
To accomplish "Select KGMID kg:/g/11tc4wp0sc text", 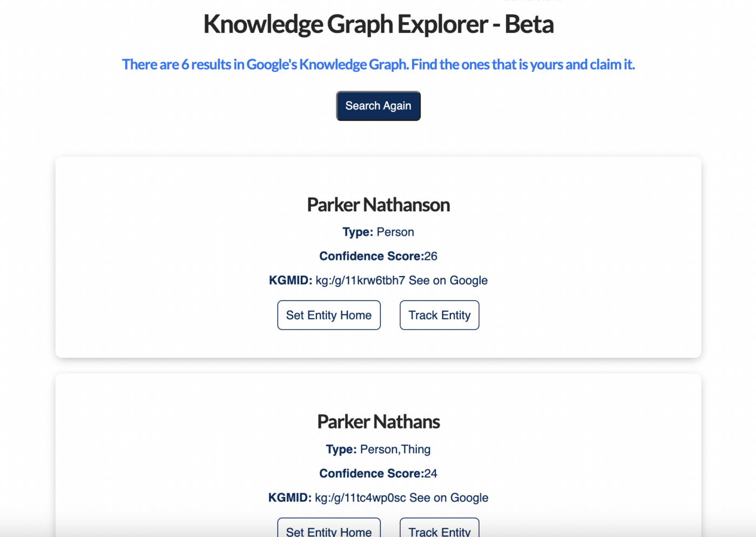I will coord(360,498).
